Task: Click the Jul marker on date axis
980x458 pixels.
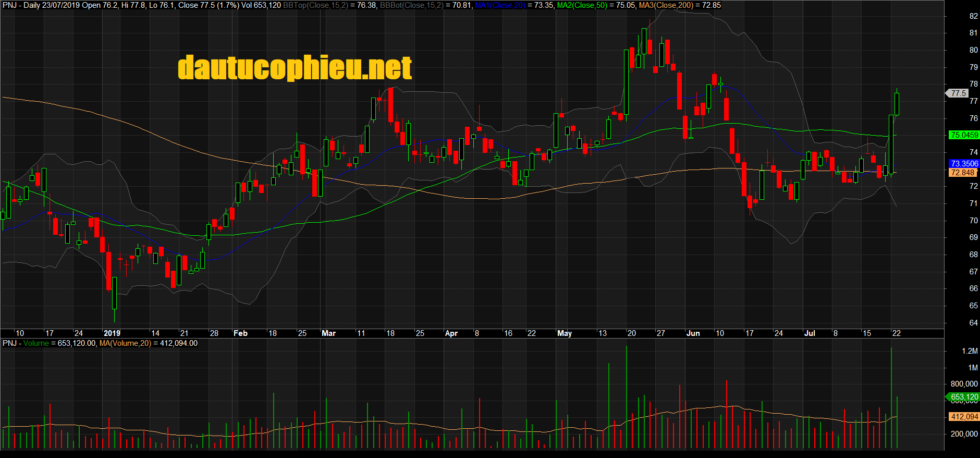Action: (810, 333)
